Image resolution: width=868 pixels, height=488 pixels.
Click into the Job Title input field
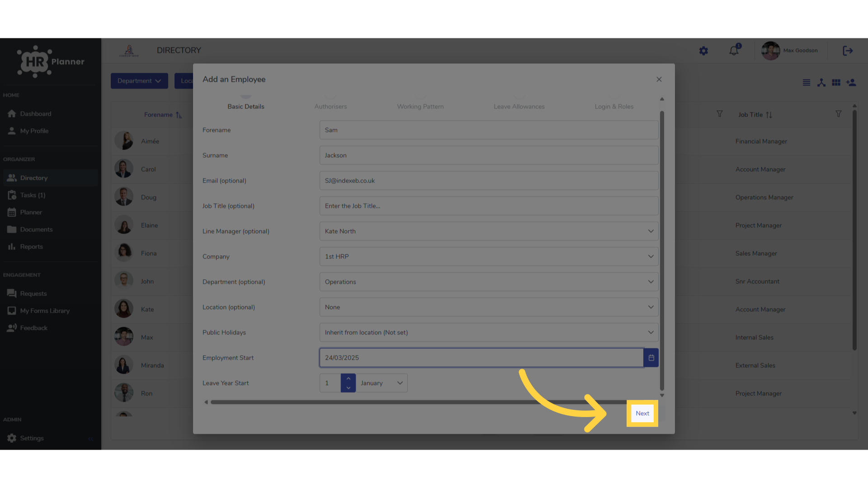489,206
